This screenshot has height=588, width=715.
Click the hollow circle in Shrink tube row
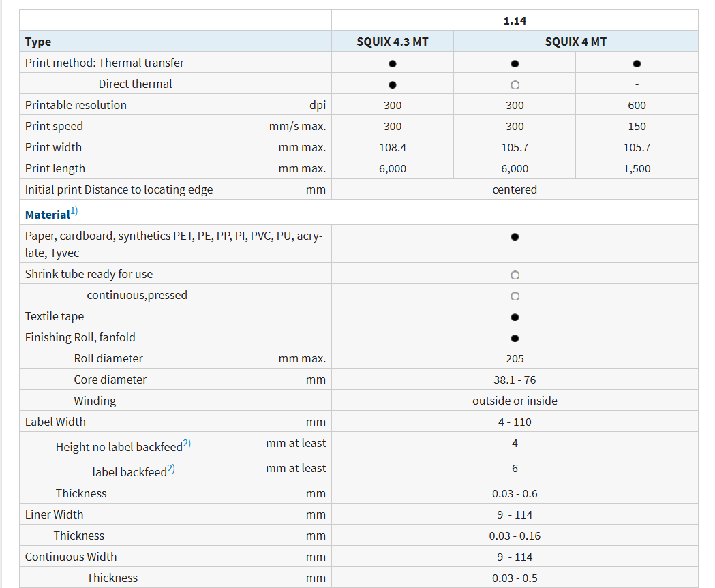pyautogui.click(x=515, y=275)
